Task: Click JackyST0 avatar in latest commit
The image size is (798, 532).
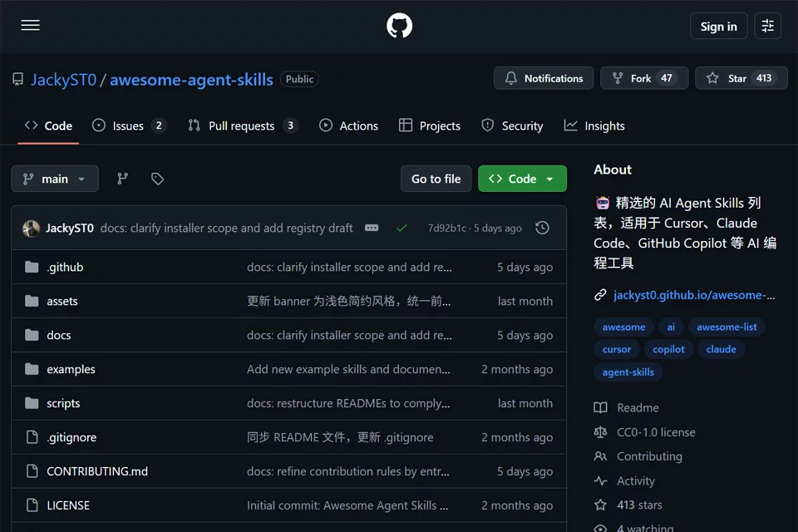Action: 31,228
